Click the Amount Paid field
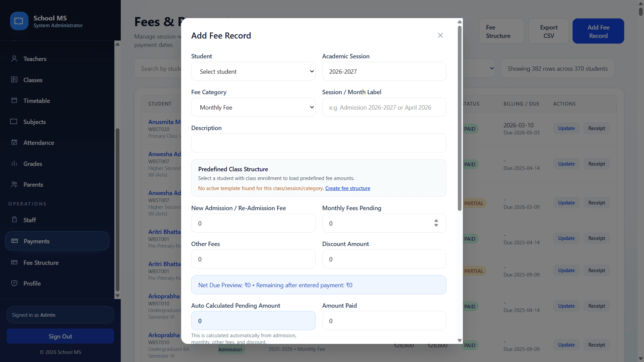644x362 pixels. [x=384, y=321]
